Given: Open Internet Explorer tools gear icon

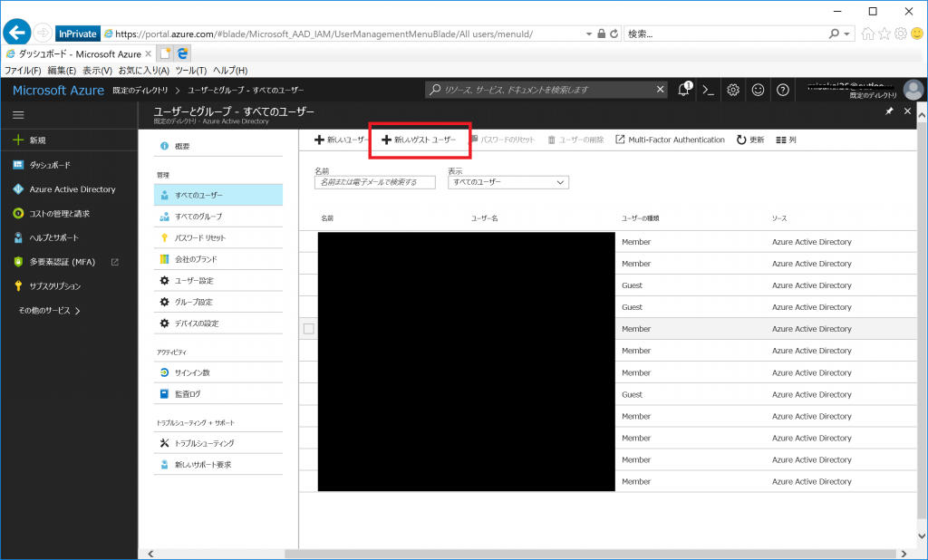Looking at the screenshot, I should (901, 34).
